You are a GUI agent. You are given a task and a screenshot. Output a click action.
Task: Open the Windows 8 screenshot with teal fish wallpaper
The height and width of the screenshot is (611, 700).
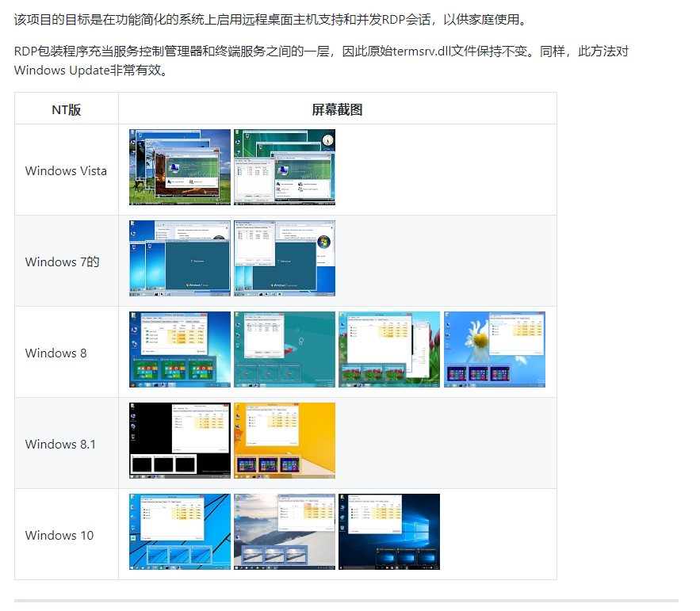pos(285,349)
